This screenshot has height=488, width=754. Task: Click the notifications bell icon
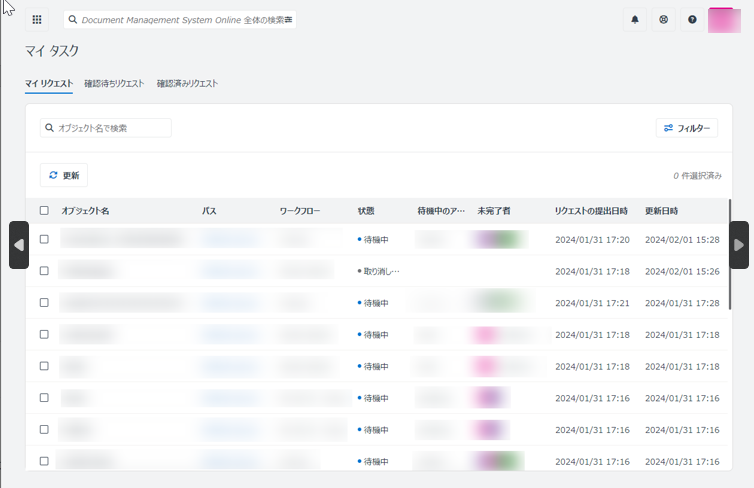pos(634,20)
